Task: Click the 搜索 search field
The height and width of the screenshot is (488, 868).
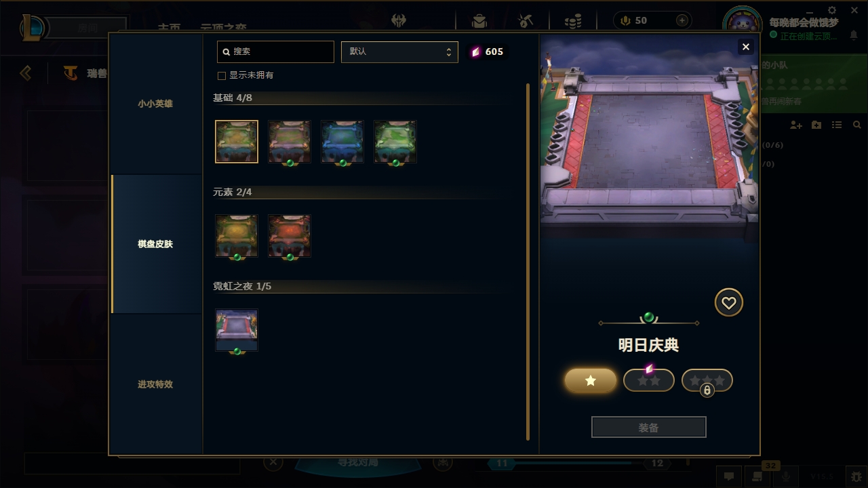Action: [x=275, y=52]
